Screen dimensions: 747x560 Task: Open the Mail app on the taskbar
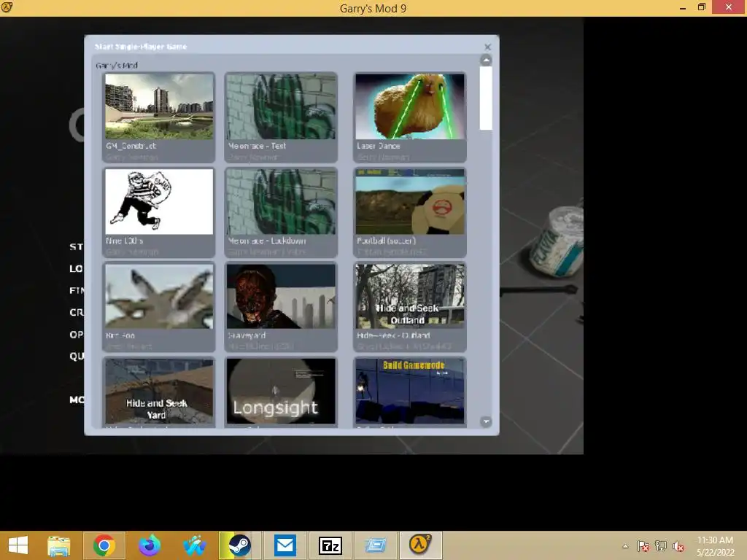pos(285,545)
